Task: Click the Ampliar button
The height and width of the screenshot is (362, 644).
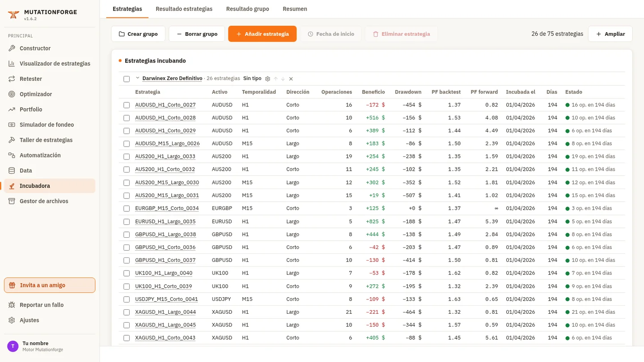Action: coord(610,34)
